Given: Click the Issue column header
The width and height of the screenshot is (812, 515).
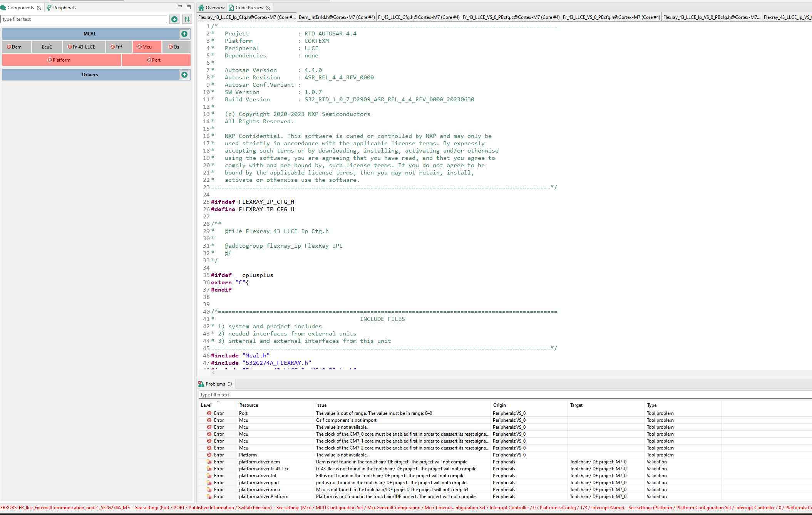Looking at the screenshot, I should (321, 405).
